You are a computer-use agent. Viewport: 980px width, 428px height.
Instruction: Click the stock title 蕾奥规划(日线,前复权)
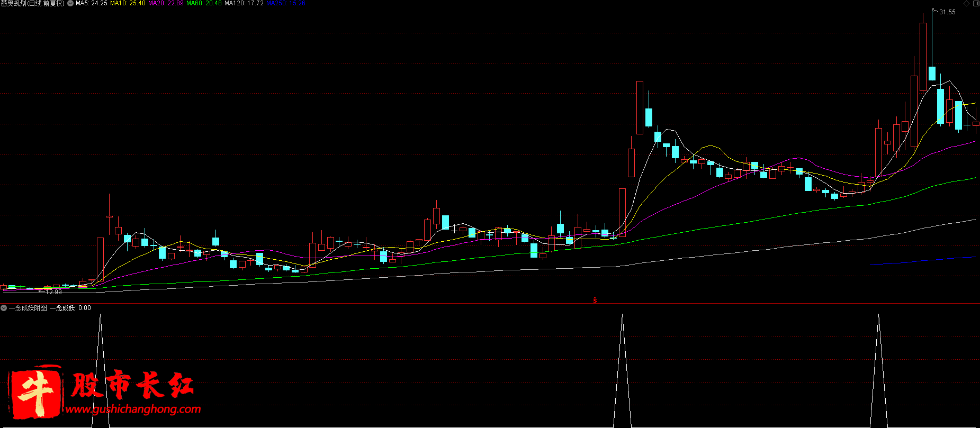(32, 3)
